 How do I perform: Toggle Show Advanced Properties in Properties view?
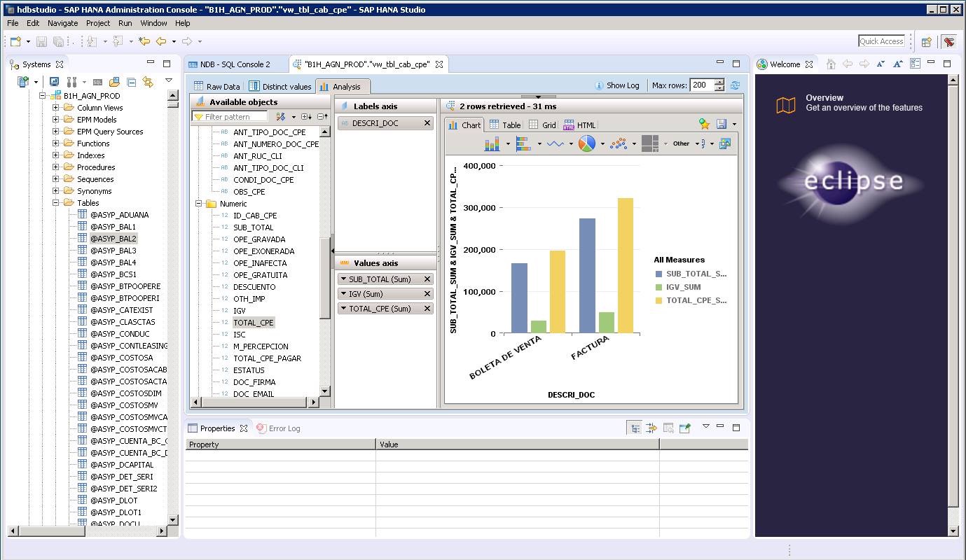(x=651, y=428)
